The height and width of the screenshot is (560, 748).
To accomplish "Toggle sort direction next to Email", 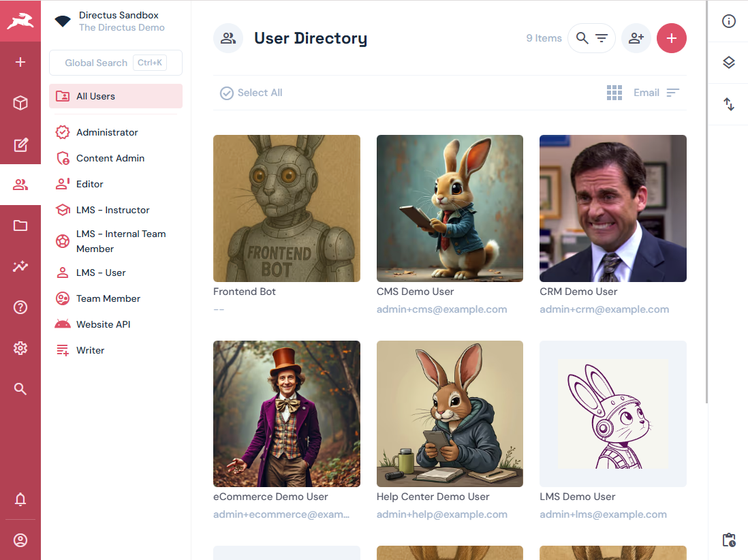I will click(673, 93).
